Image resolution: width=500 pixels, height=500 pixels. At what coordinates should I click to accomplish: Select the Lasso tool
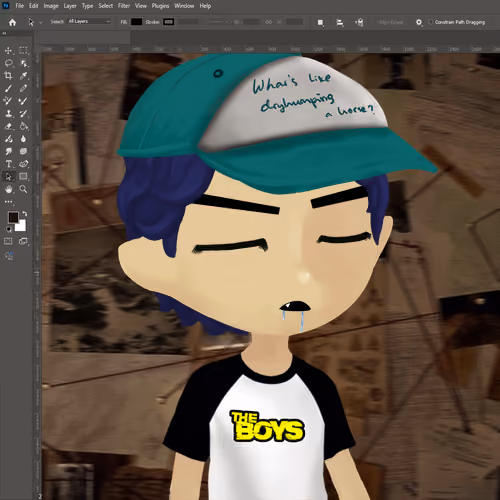click(8, 63)
